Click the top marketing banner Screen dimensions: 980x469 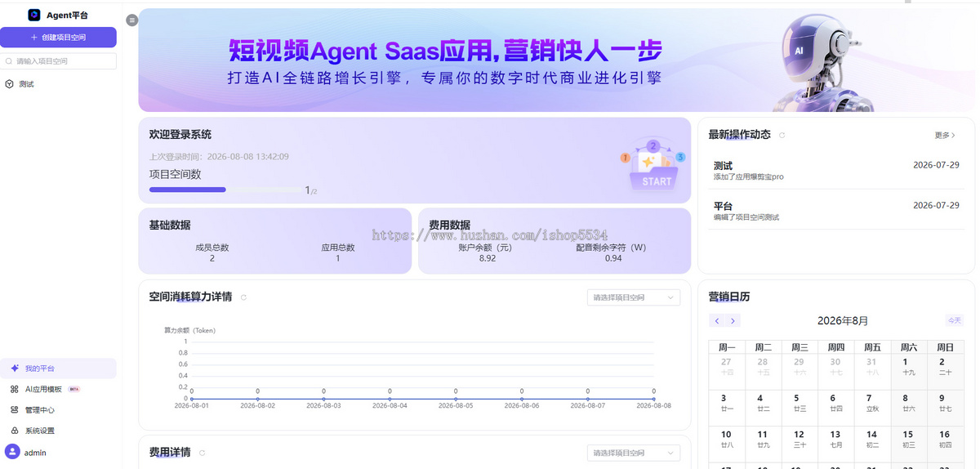pos(556,60)
